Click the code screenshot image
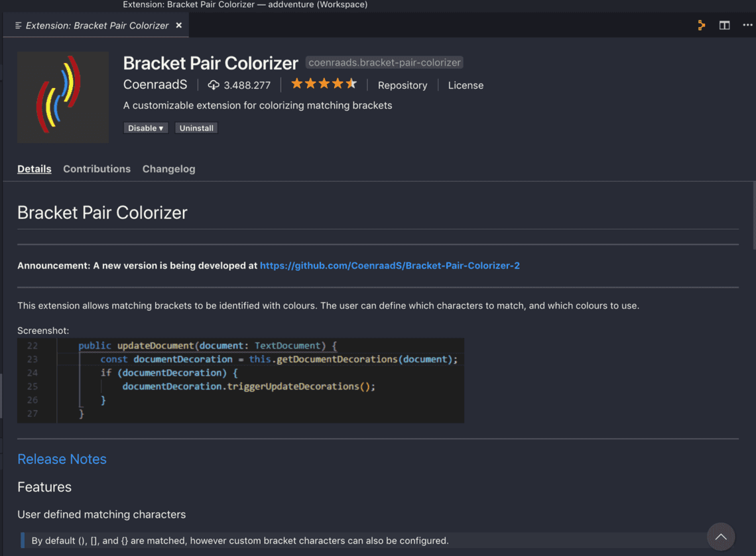756x556 pixels. click(x=240, y=380)
